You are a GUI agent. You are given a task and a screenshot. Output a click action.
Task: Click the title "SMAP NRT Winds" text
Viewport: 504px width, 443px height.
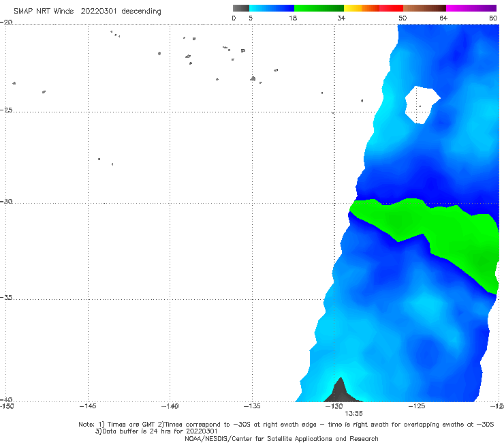point(44,11)
